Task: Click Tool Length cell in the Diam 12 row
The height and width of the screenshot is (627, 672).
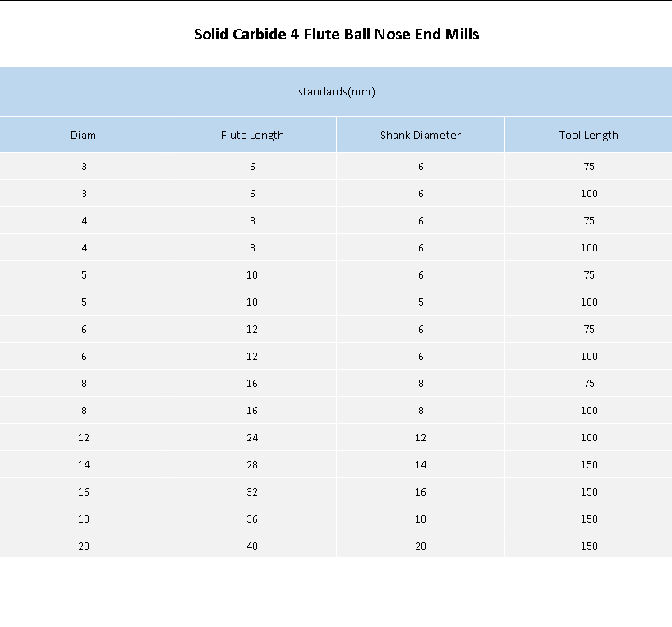Action: click(x=589, y=437)
